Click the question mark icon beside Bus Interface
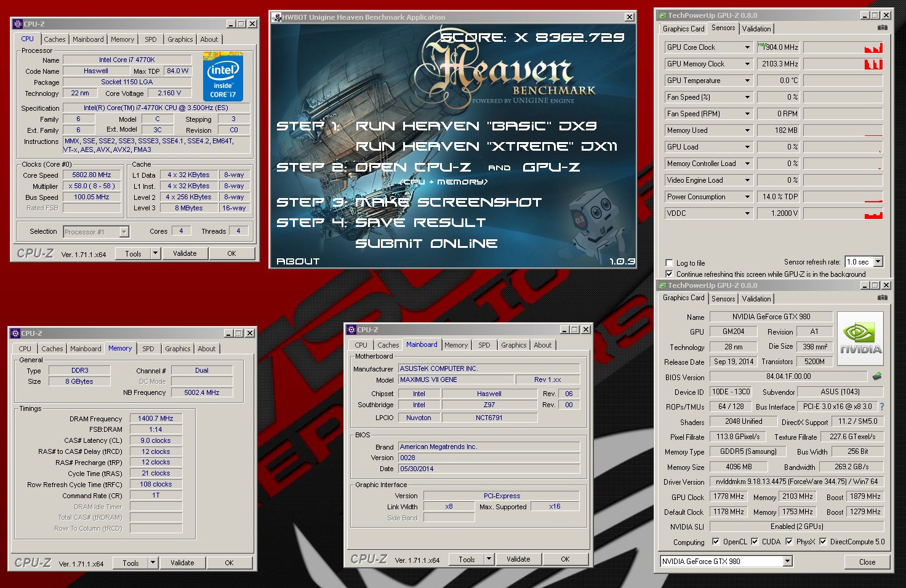906x588 pixels. coord(881,407)
